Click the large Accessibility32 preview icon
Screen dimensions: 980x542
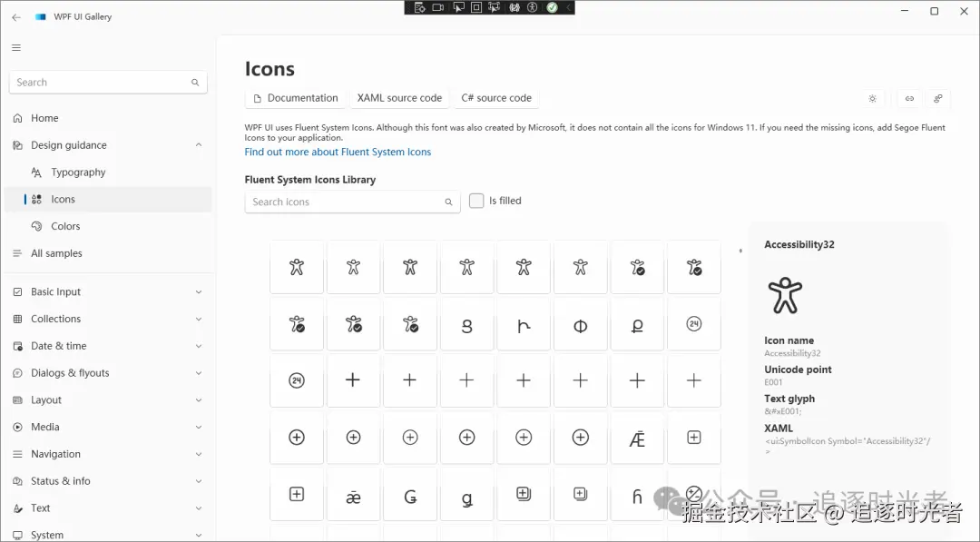[x=785, y=295]
